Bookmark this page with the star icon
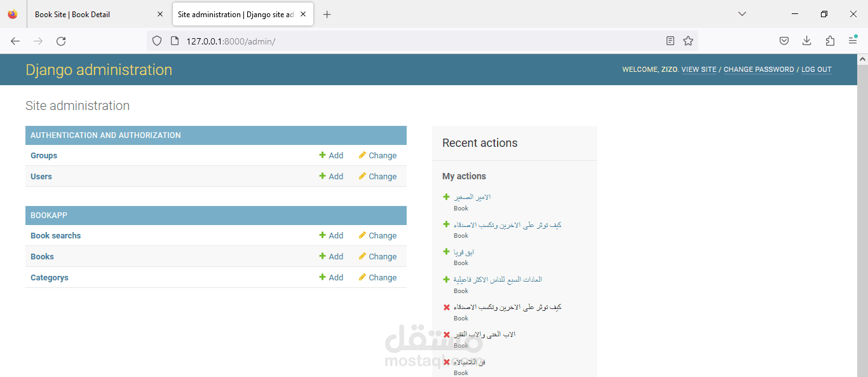Image resolution: width=868 pixels, height=377 pixels. click(x=688, y=41)
